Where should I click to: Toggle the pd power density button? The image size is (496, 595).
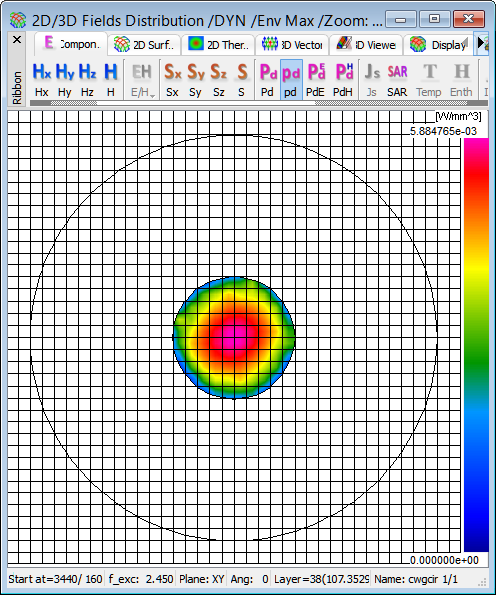pos(291,79)
